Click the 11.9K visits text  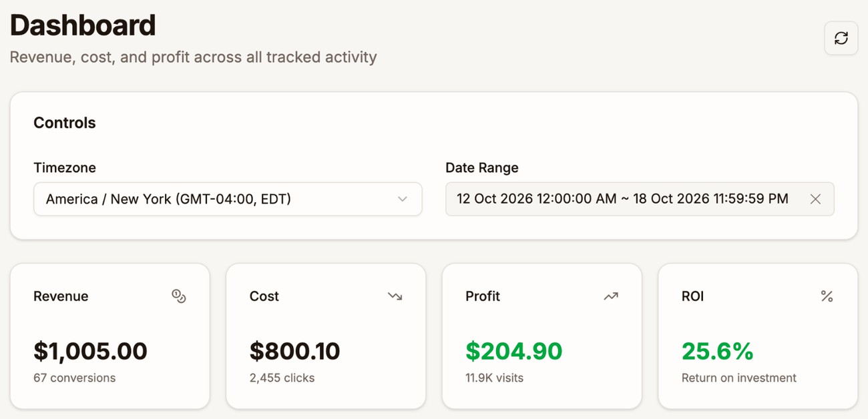click(x=495, y=378)
